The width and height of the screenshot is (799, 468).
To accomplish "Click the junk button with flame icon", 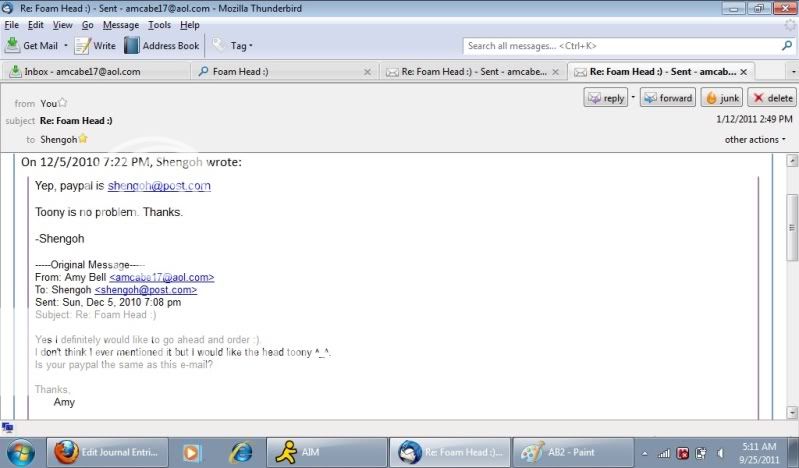I will [720, 98].
